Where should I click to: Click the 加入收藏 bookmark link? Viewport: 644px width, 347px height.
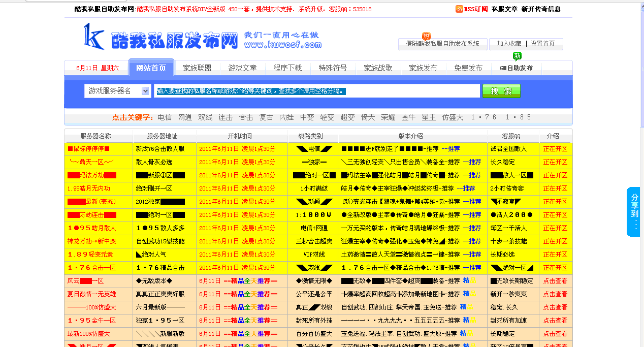click(508, 44)
